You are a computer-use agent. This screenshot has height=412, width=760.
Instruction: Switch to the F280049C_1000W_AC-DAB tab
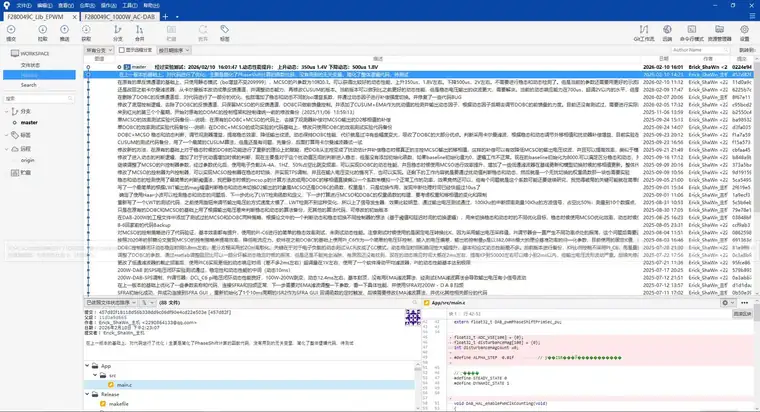tap(119, 16)
